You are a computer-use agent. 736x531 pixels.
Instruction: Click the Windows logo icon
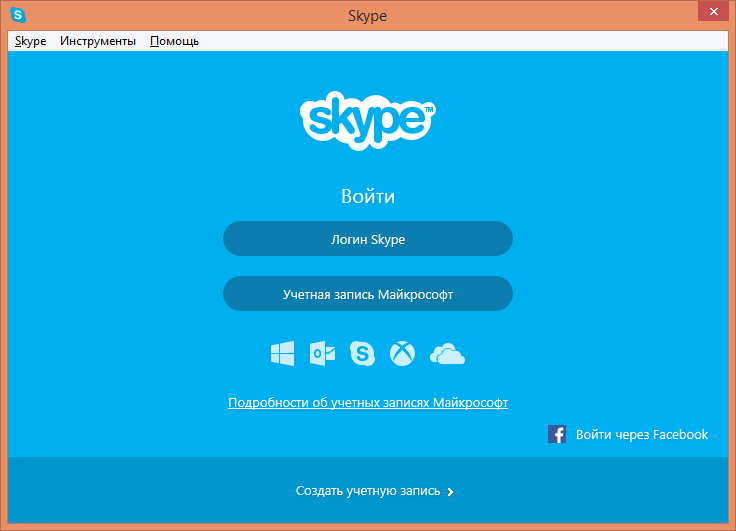pos(283,353)
